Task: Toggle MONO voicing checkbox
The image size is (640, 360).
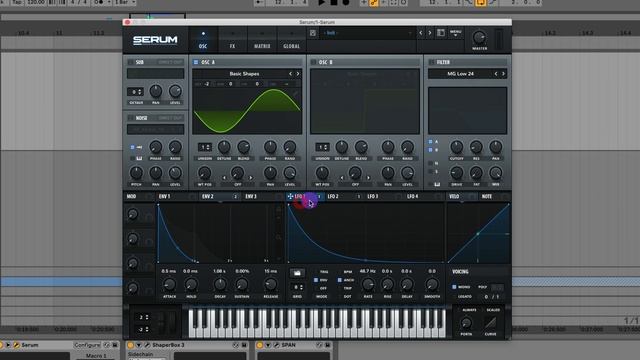Action: coord(454,287)
